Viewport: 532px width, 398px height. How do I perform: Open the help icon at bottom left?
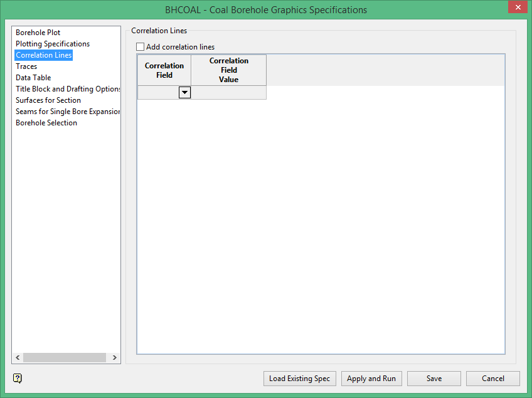pyautogui.click(x=18, y=378)
